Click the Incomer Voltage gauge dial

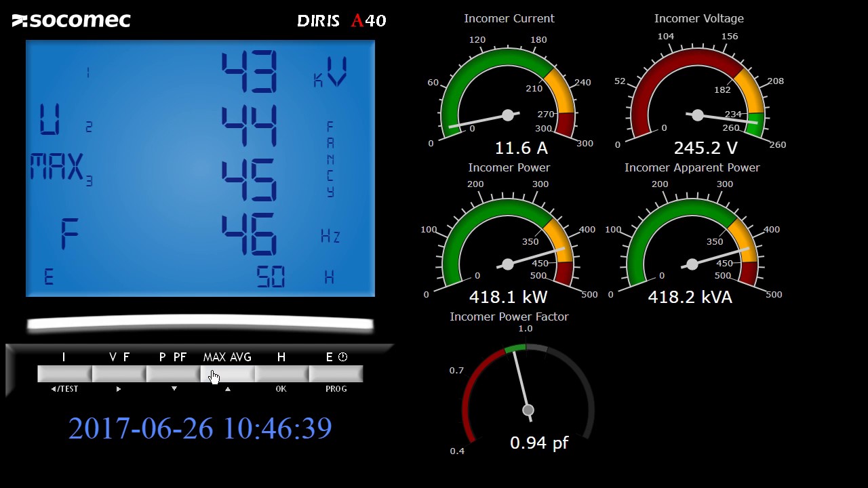tap(698, 94)
